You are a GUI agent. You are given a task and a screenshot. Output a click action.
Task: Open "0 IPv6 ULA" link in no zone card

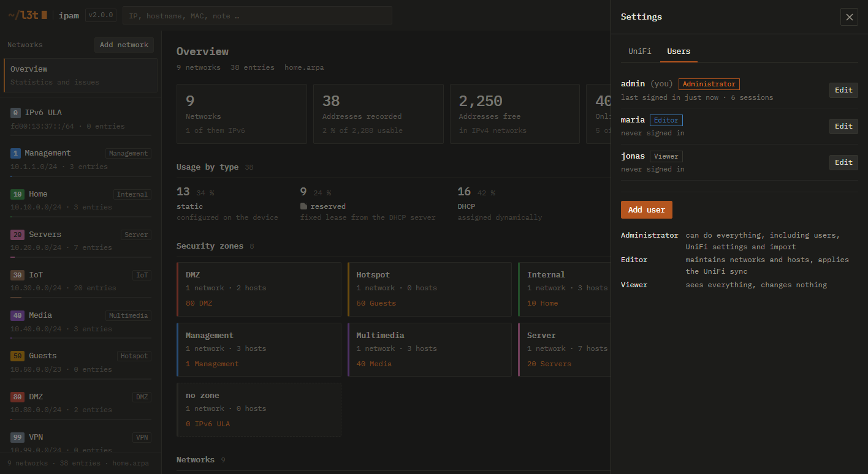point(208,424)
